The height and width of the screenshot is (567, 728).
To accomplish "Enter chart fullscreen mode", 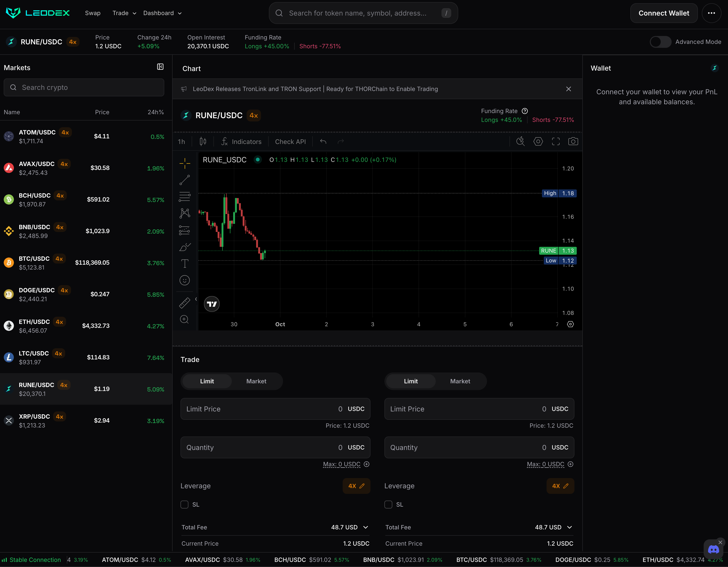I will [556, 141].
